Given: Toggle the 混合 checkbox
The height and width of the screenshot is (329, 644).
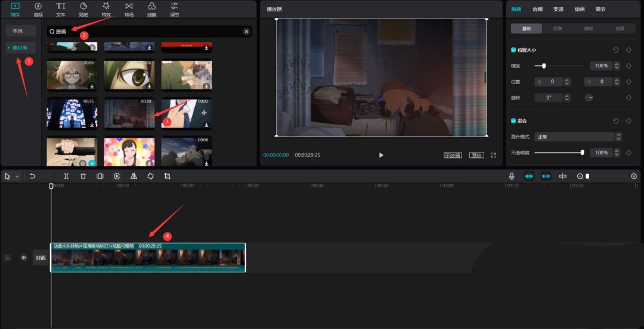Looking at the screenshot, I should coord(513,120).
